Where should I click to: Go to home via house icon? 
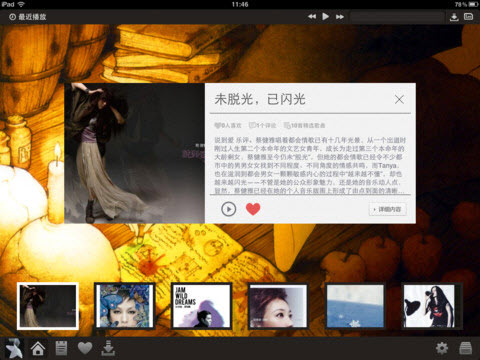pos(38,349)
